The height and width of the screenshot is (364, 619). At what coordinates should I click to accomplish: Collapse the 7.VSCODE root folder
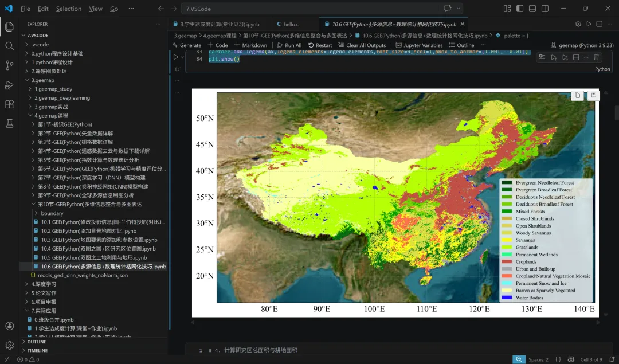(x=23, y=35)
